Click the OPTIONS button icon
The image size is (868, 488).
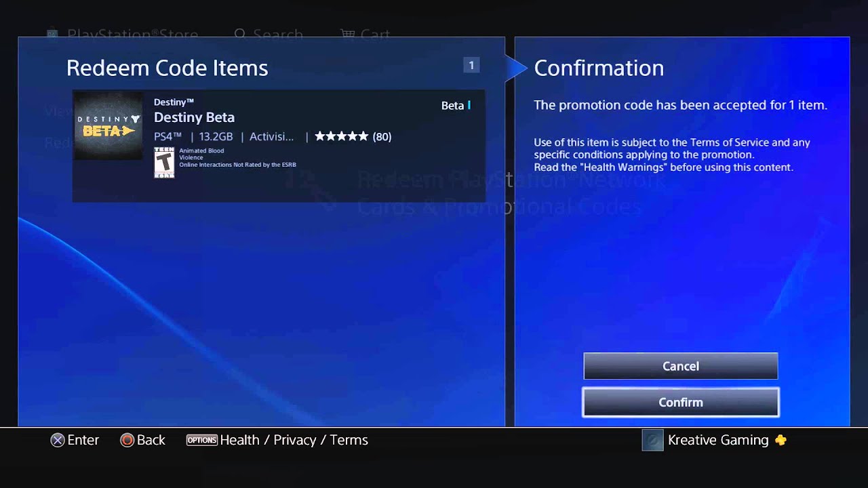point(201,440)
